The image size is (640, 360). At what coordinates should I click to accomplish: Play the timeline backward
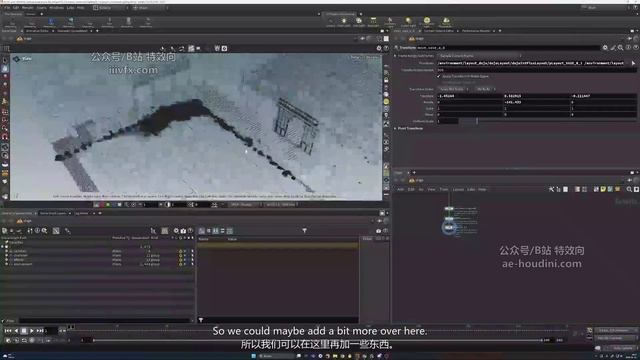(16, 331)
